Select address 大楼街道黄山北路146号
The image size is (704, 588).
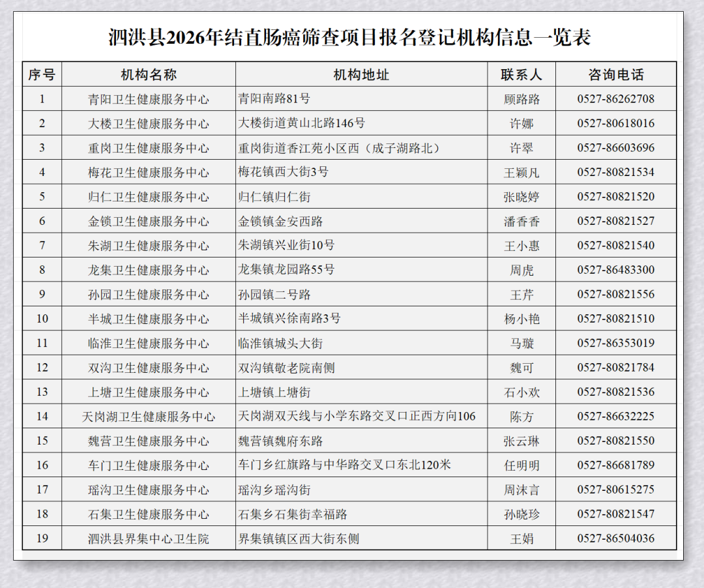302,123
